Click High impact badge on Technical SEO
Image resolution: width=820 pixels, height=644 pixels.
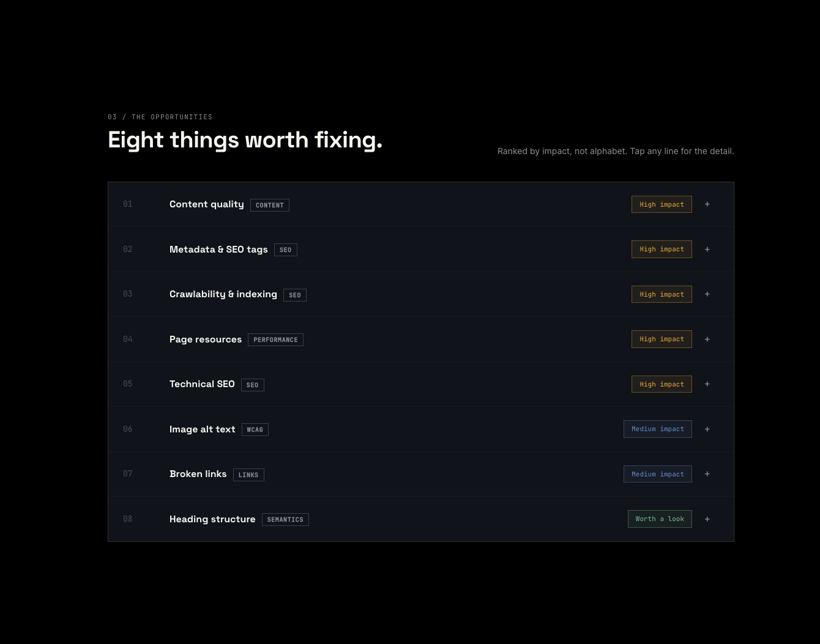(x=662, y=384)
